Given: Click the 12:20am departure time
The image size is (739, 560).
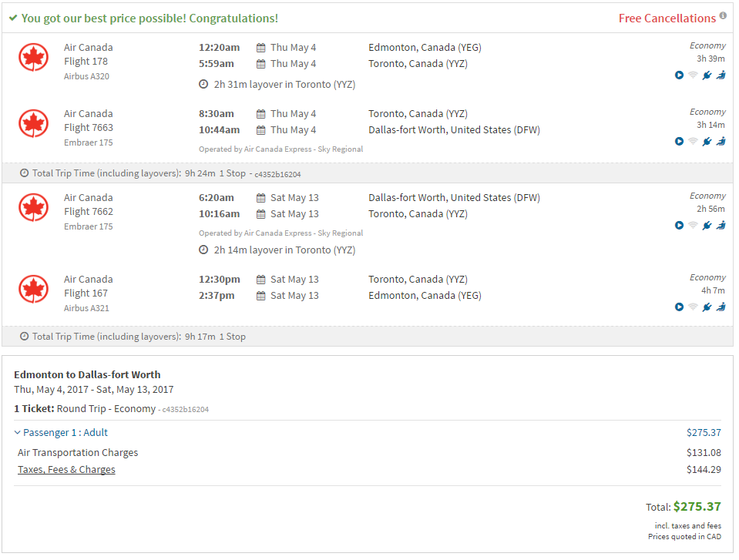Looking at the screenshot, I should (219, 48).
